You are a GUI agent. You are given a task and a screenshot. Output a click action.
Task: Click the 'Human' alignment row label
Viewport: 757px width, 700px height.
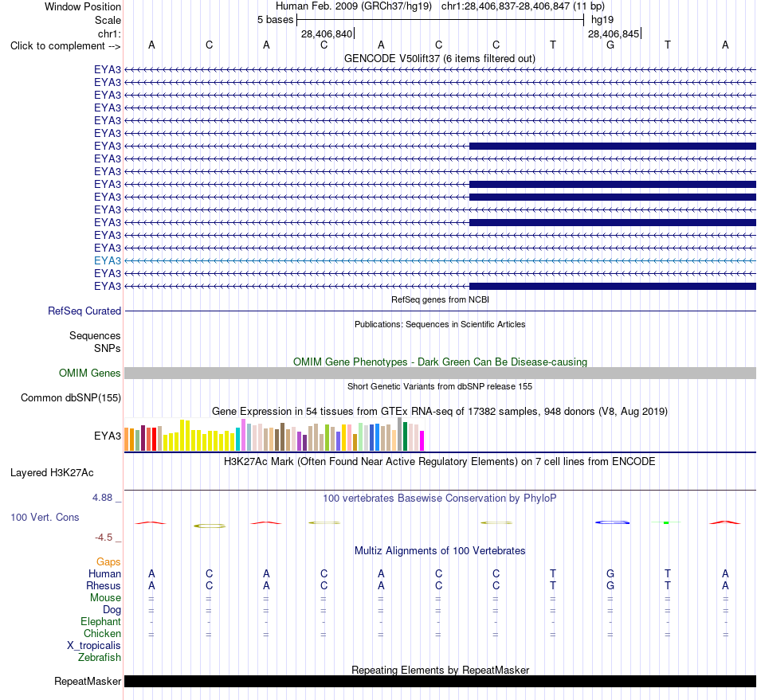pos(104,574)
